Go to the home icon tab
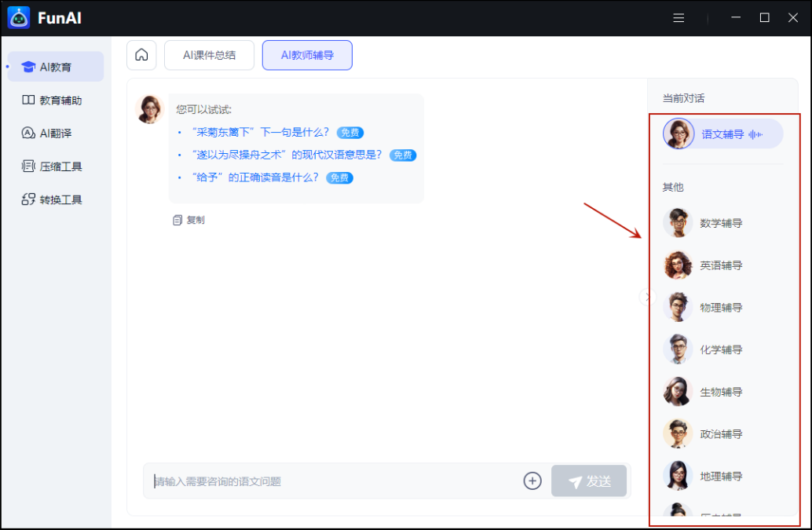Viewport: 812px width, 530px height. (141, 55)
